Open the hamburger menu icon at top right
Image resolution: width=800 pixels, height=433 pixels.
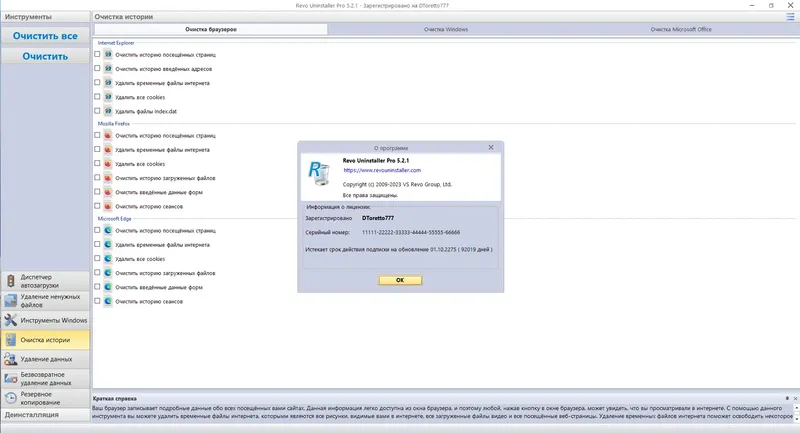click(x=790, y=17)
